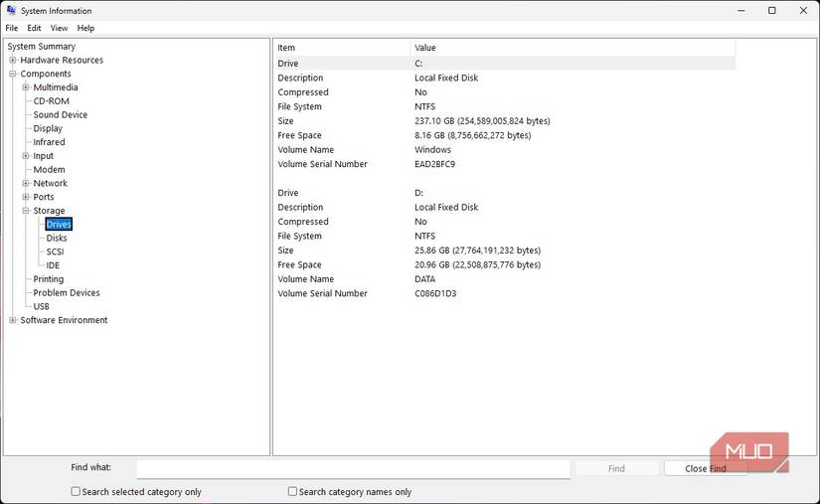Select the Multimedia label in tree
This screenshot has width=820, height=504.
point(56,87)
